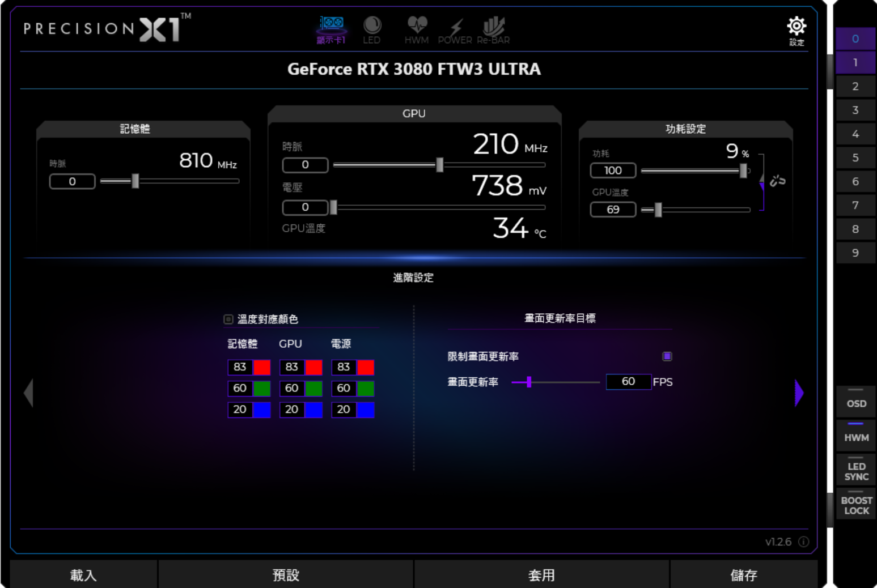Click GPU clock slider handle

(439, 165)
